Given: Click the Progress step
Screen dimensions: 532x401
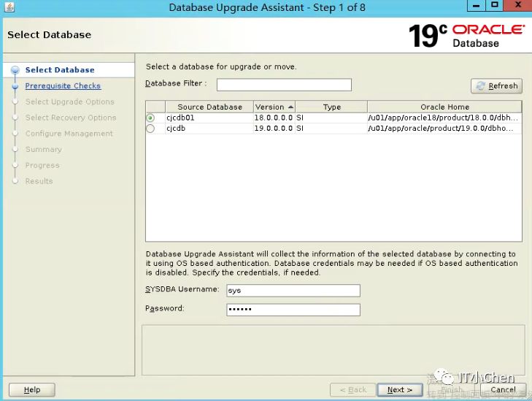Looking at the screenshot, I should tap(42, 165).
